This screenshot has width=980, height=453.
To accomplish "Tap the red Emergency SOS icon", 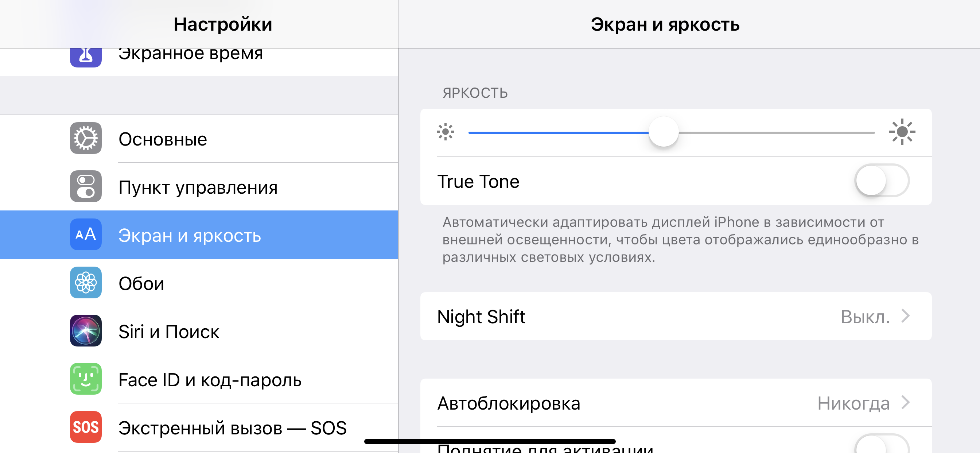I will point(86,427).
